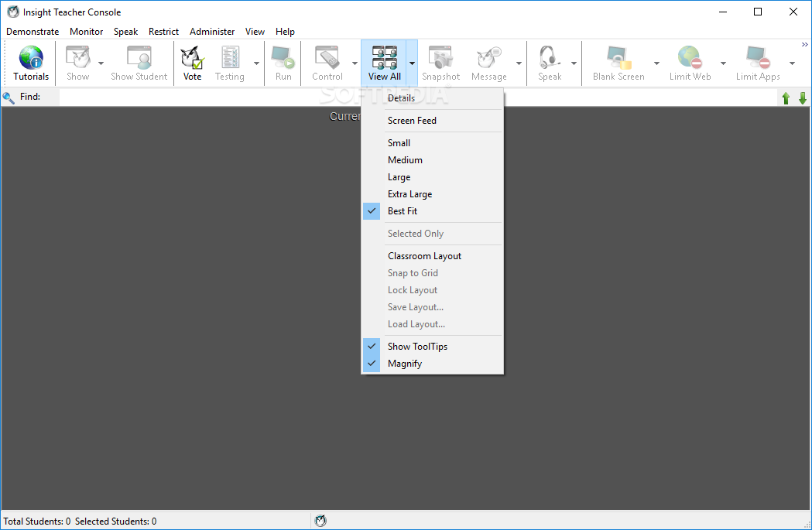This screenshot has height=530, width=812.
Task: Select the Medium thumbnail size
Action: 433,160
